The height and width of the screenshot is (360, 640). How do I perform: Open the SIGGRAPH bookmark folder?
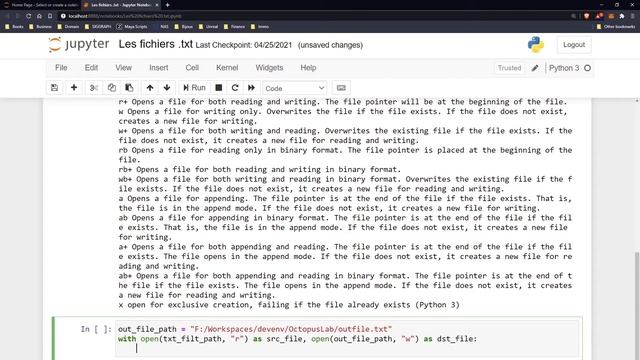point(98,27)
